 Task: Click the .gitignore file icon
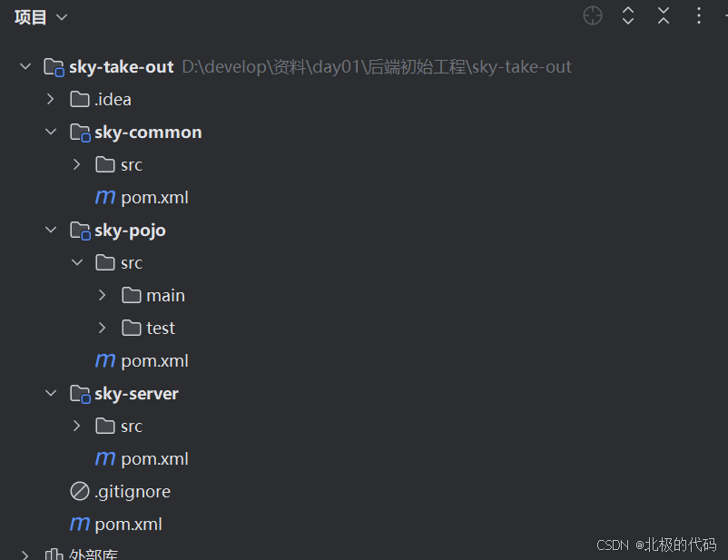80,491
